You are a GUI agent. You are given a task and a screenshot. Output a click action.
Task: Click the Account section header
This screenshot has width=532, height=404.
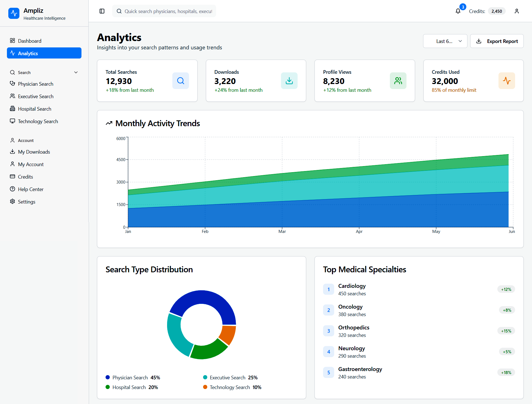26,140
